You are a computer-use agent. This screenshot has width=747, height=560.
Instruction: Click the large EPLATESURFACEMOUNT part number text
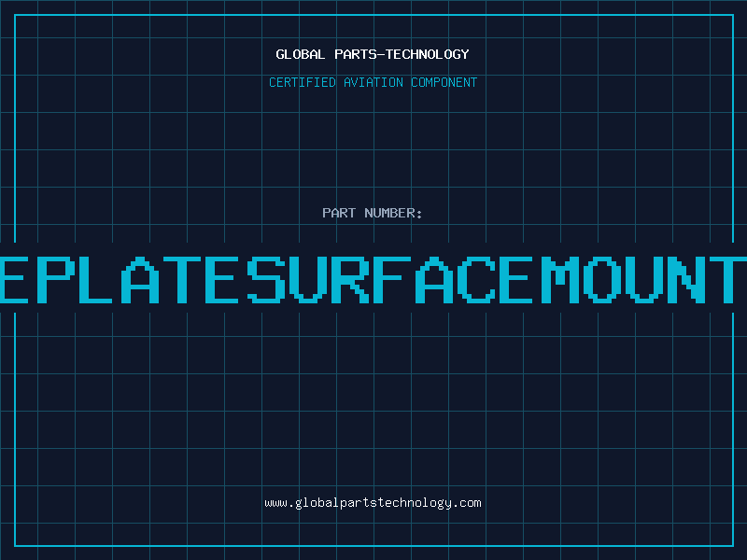point(373,280)
